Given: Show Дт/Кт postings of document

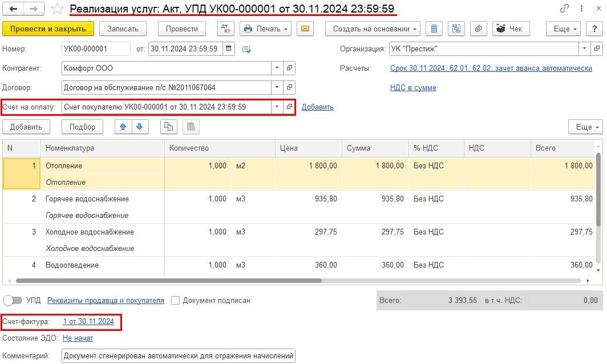Looking at the screenshot, I should coord(226,29).
